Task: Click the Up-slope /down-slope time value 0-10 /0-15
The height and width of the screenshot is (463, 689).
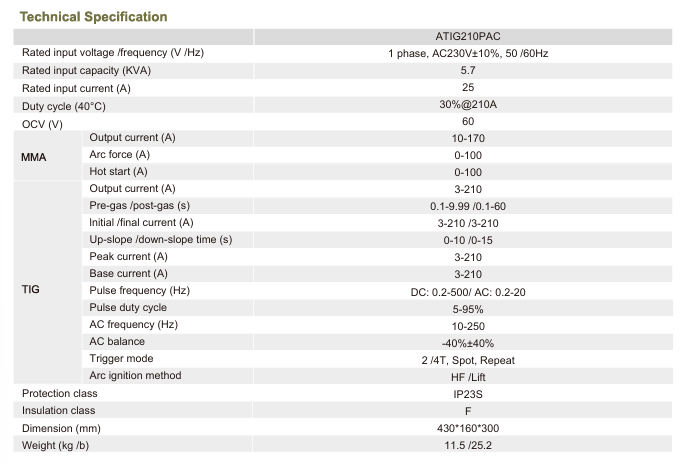Action: tap(468, 240)
